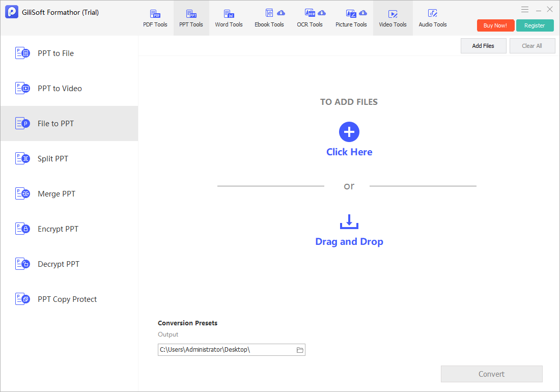This screenshot has width=560, height=392.
Task: Select File to PPT in sidebar
Action: point(69,124)
